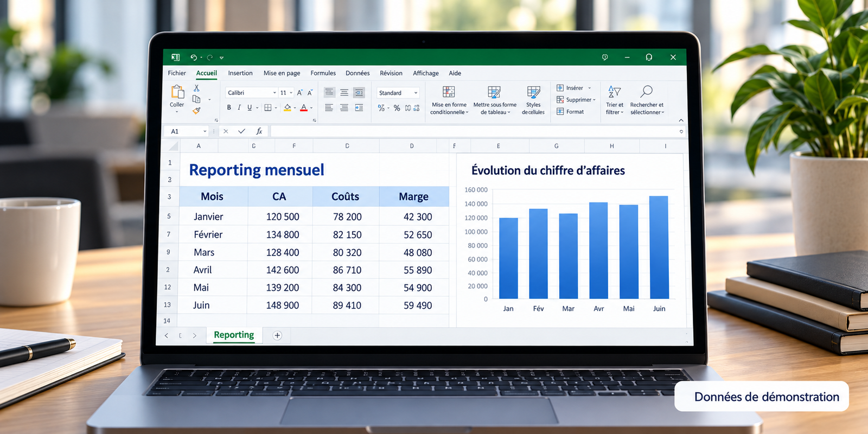Switch to the Formules tab
868x434 pixels.
pos(323,73)
